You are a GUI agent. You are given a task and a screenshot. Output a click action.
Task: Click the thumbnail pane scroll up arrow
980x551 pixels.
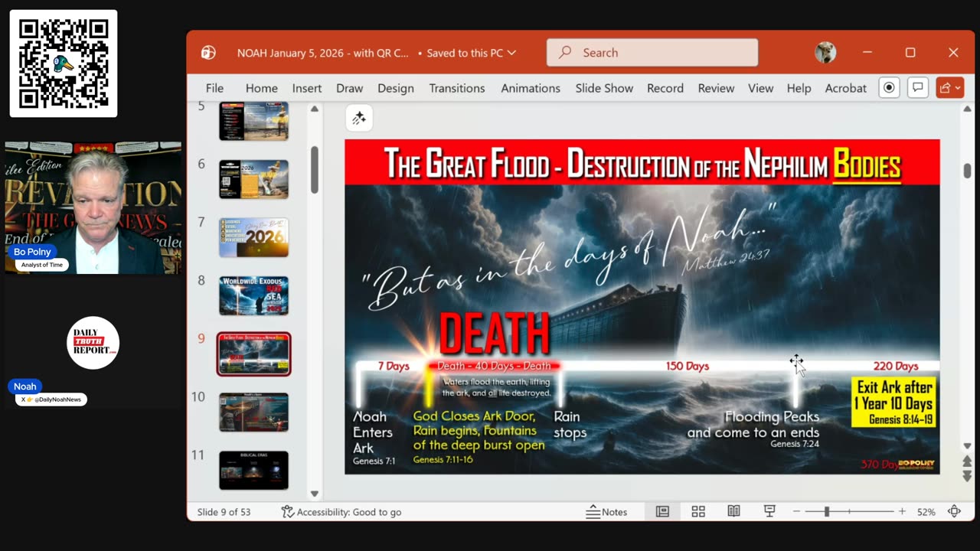(314, 109)
